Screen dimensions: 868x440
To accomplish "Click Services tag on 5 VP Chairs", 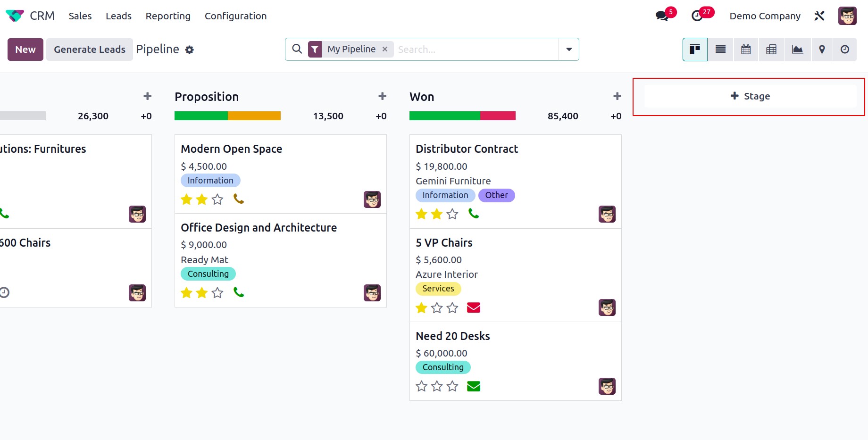I will tap(438, 289).
